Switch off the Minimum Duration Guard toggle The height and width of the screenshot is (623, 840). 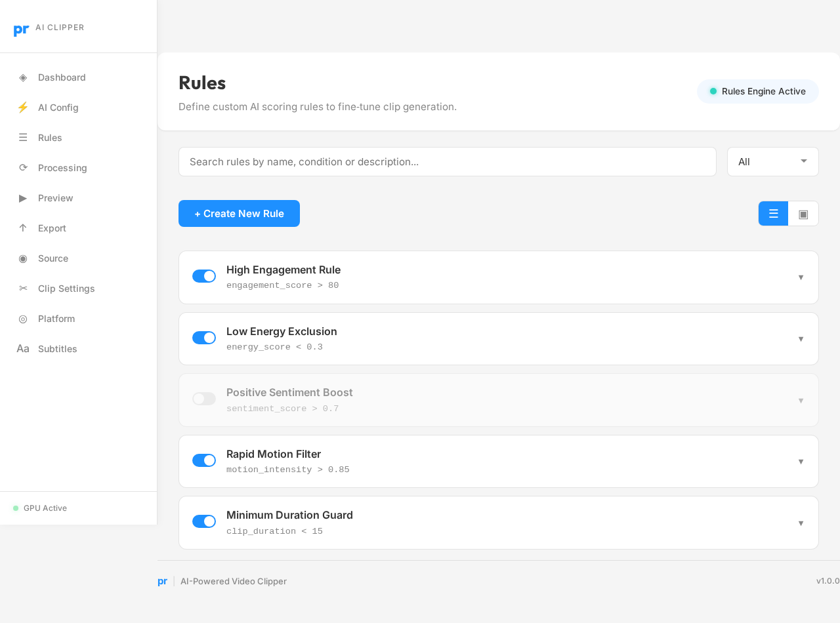(204, 521)
